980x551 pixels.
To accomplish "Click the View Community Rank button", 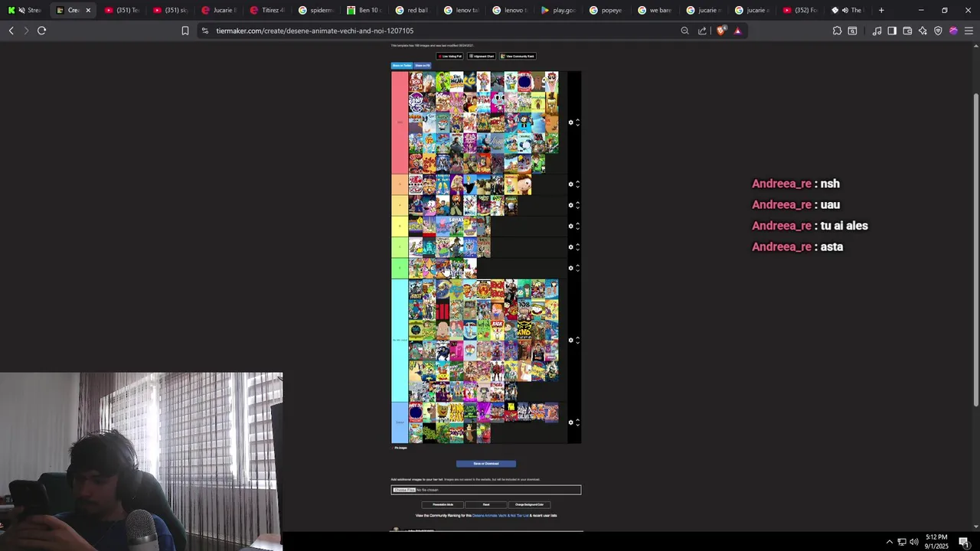I will pyautogui.click(x=518, y=56).
